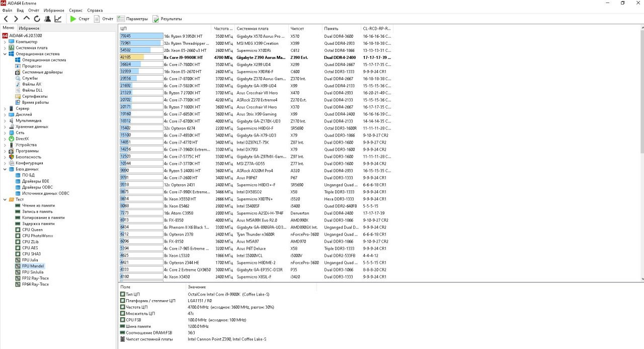Select the Безопасность shield icon
The height and width of the screenshot is (349, 644).
[x=11, y=157]
